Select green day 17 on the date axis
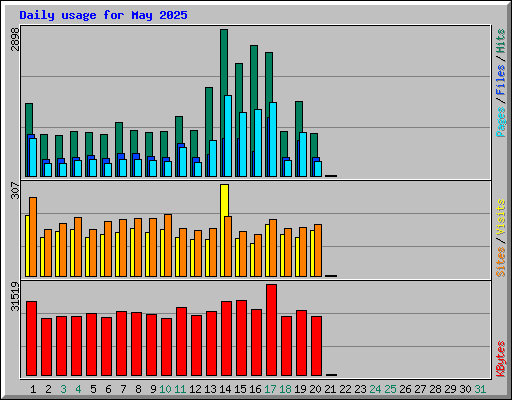 pos(270,389)
